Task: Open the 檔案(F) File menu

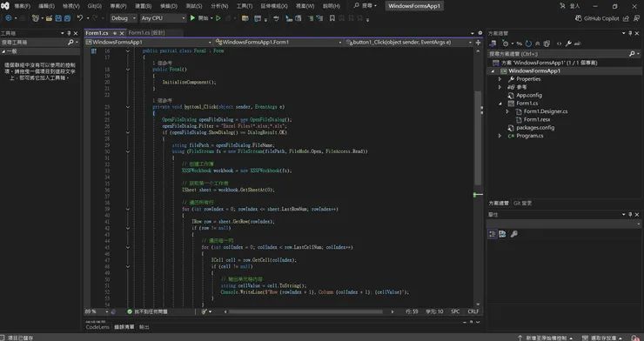Action: tap(22, 6)
